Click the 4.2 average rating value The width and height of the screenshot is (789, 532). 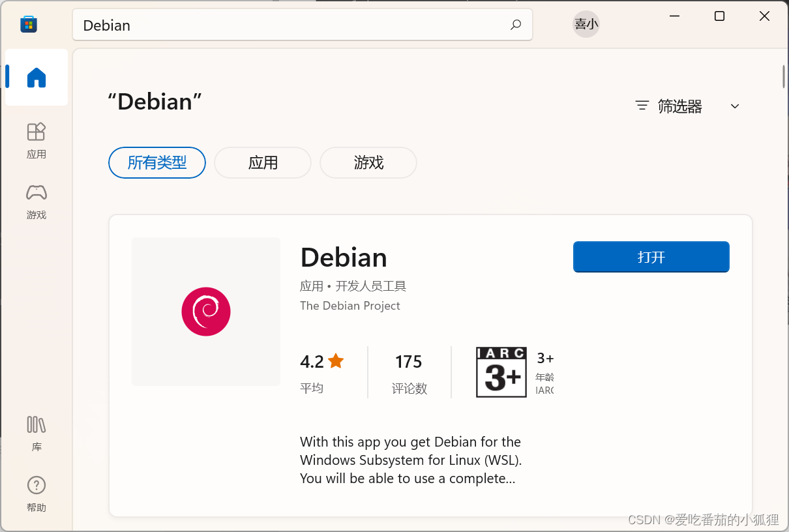(312, 361)
